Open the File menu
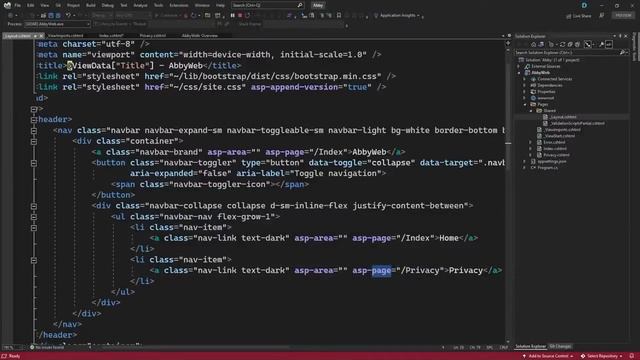 [x=17, y=5]
